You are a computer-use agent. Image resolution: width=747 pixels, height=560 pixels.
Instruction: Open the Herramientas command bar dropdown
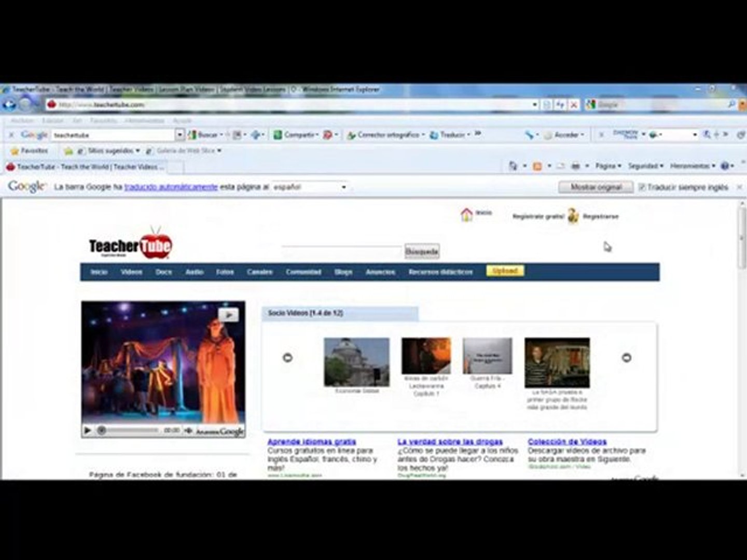tap(693, 166)
